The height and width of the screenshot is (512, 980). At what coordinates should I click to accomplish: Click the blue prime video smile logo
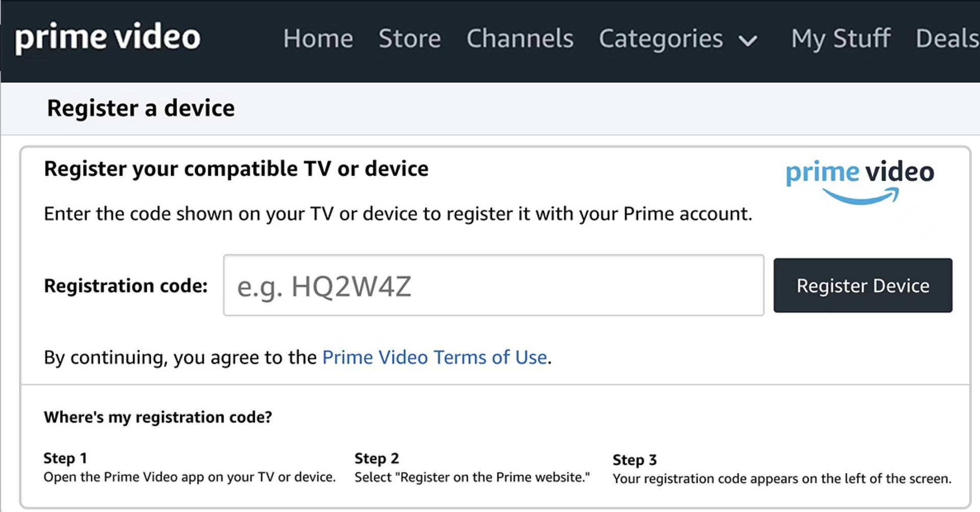click(860, 181)
